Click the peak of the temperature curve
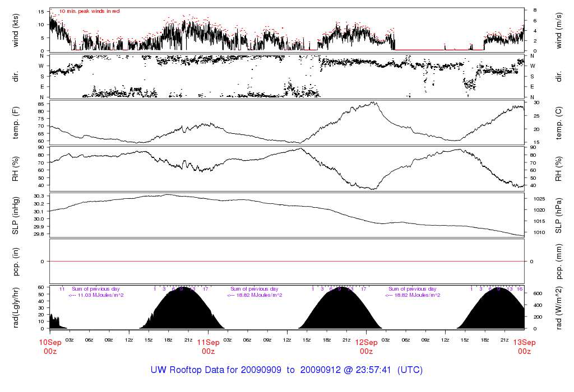 [373, 102]
